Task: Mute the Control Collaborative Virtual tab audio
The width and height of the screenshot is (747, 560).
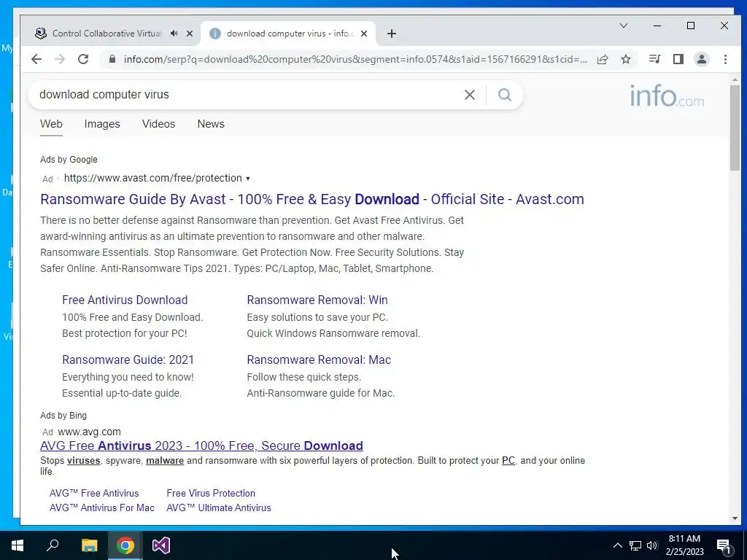Action: coord(174,34)
